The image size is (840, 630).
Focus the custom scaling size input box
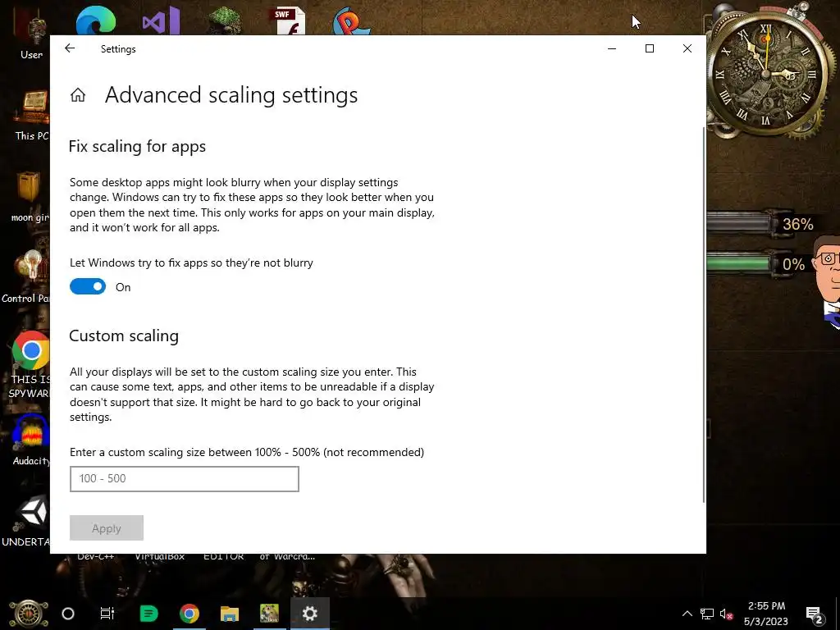[185, 479]
